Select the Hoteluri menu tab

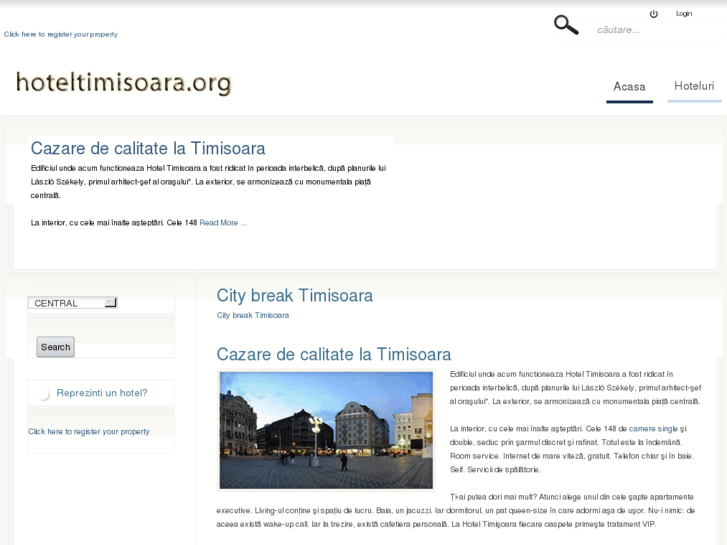694,86
